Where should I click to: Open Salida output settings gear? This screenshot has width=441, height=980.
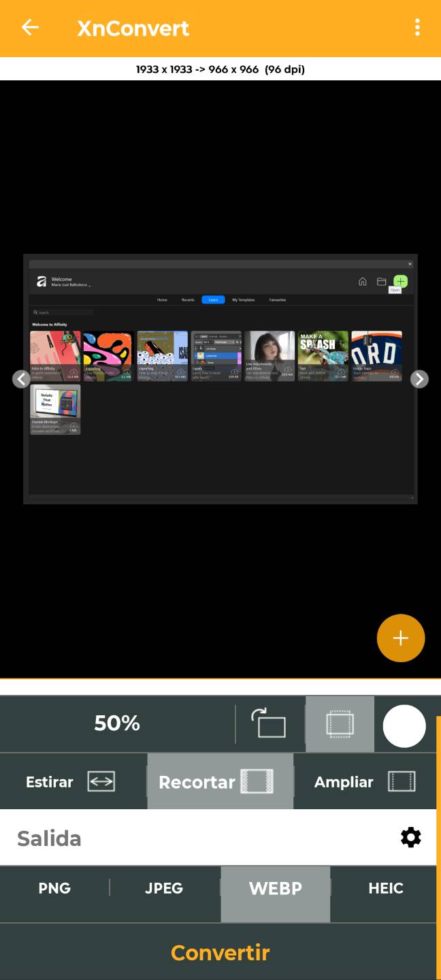pos(411,837)
